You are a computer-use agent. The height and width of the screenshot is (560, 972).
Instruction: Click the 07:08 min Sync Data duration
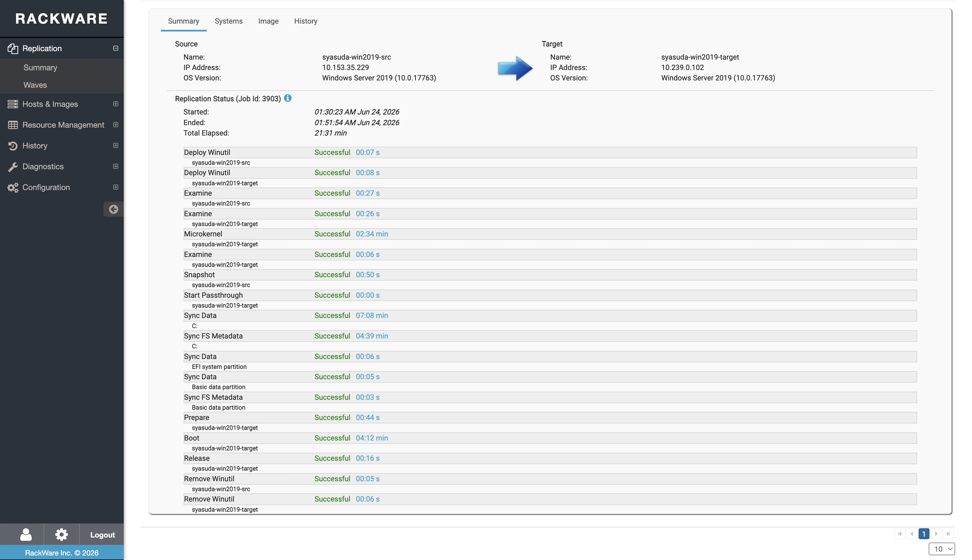(372, 315)
